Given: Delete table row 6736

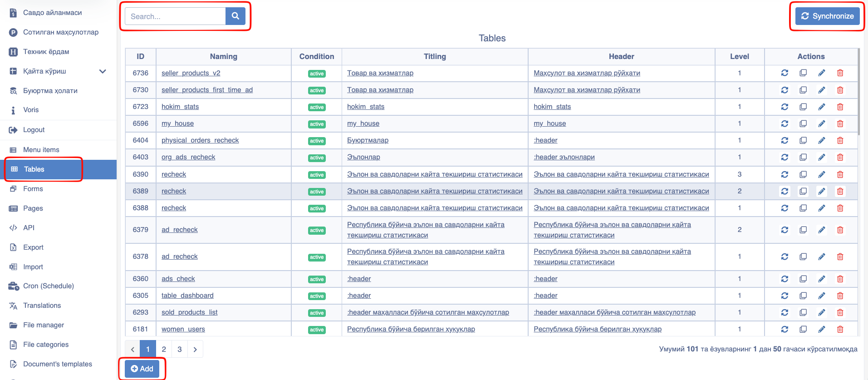Looking at the screenshot, I should 840,73.
